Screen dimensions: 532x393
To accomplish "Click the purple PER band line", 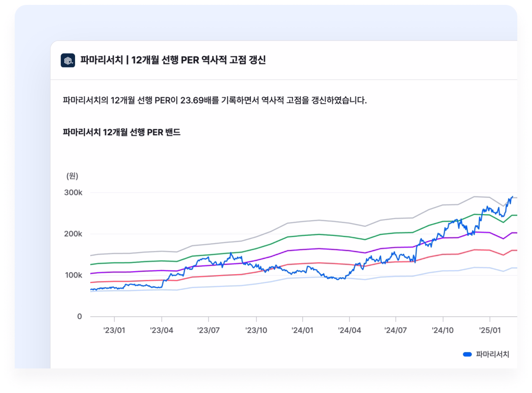I will point(319,249).
